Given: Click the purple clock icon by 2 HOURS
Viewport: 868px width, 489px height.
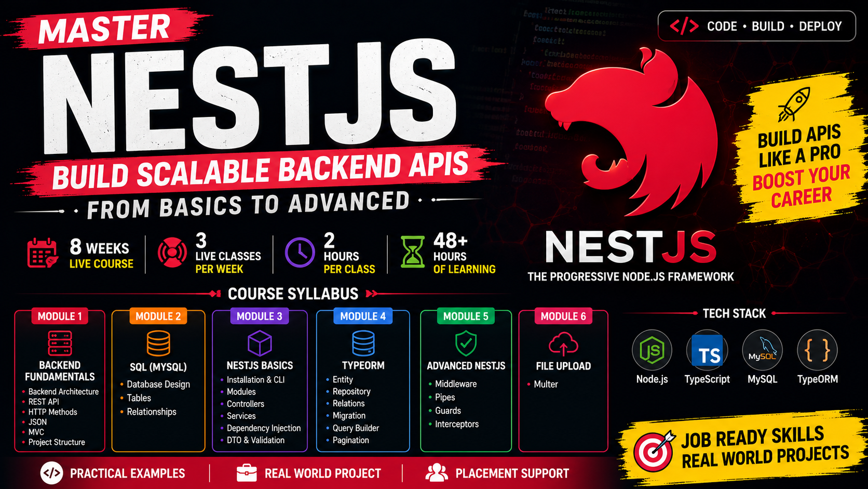Looking at the screenshot, I should (300, 253).
